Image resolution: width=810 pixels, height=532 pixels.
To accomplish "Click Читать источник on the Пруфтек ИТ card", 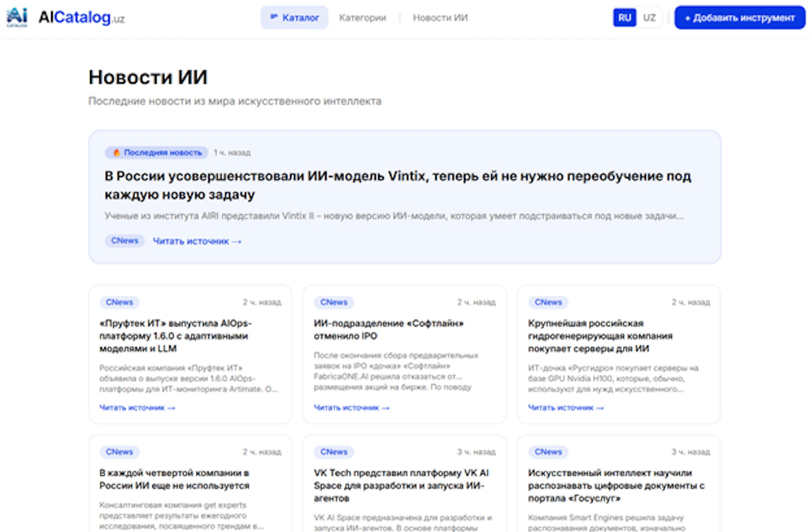I will [x=137, y=407].
